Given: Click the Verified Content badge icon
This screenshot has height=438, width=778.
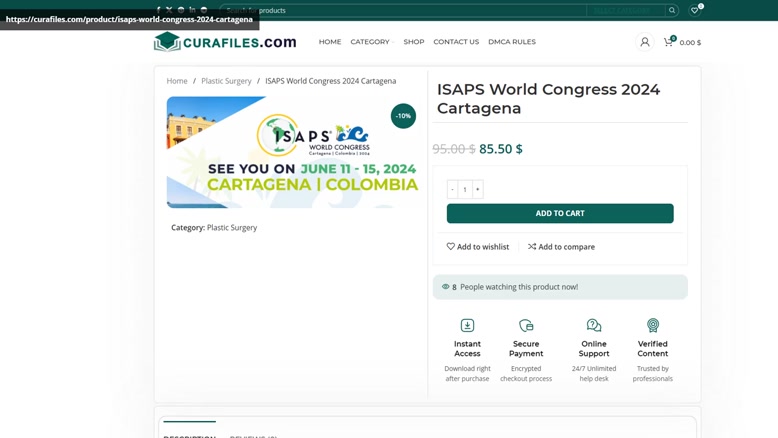Looking at the screenshot, I should coord(653,325).
